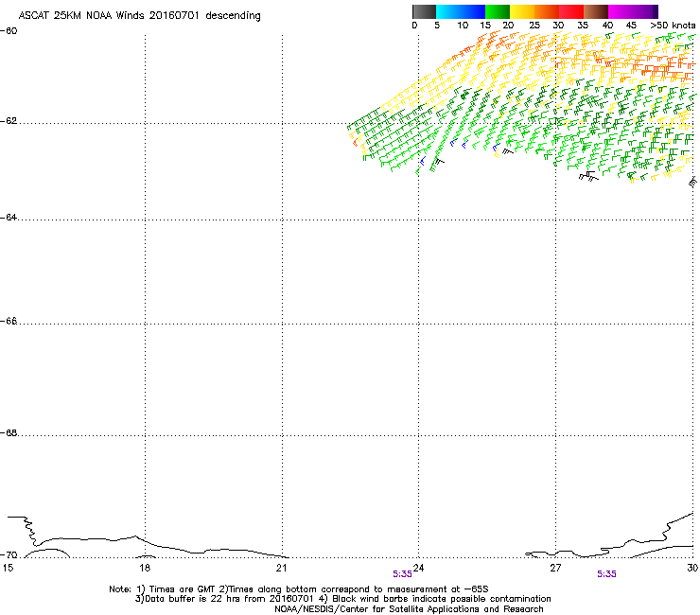Click the magenta-purple 40-50 knots legend segment
The height and width of the screenshot is (615, 700).
[633, 11]
